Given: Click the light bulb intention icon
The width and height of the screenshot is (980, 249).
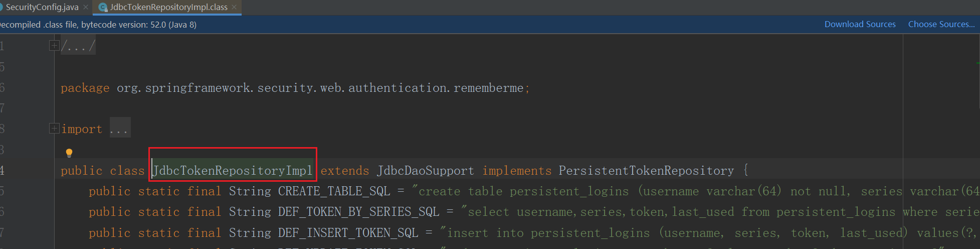Looking at the screenshot, I should [x=69, y=153].
